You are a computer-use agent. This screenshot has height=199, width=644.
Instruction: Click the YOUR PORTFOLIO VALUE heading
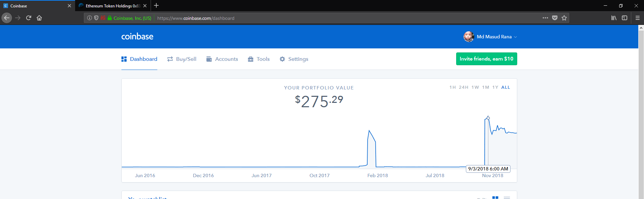(319, 88)
